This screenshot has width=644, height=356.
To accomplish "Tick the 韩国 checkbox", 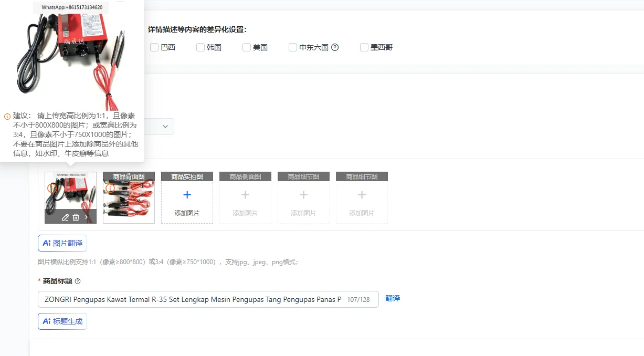I will point(200,47).
